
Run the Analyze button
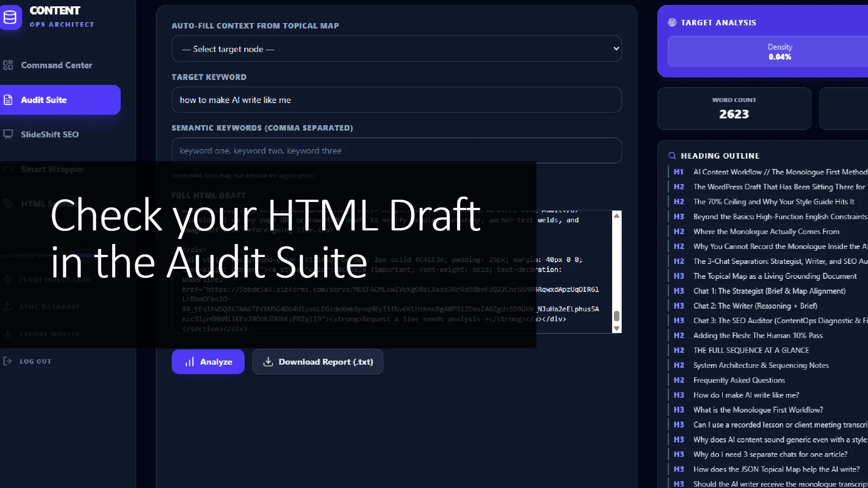pyautogui.click(x=208, y=362)
